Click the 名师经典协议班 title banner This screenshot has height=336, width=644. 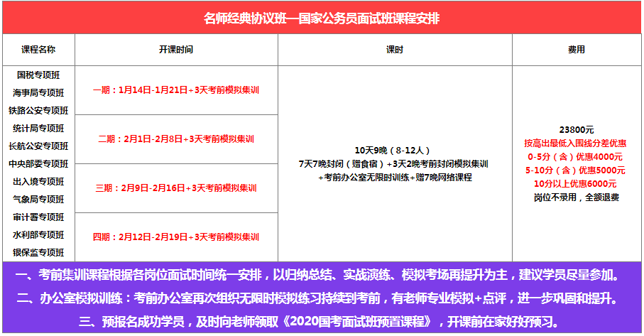click(x=322, y=18)
